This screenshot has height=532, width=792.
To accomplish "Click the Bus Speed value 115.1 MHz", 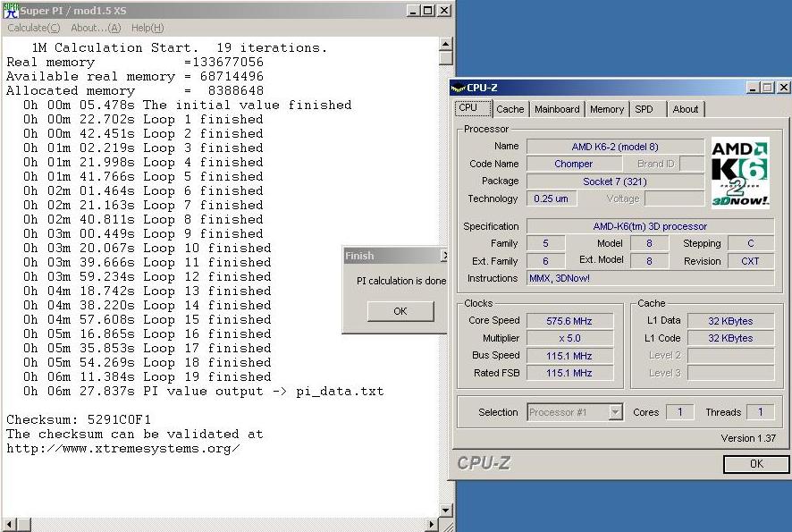I will [x=569, y=356].
